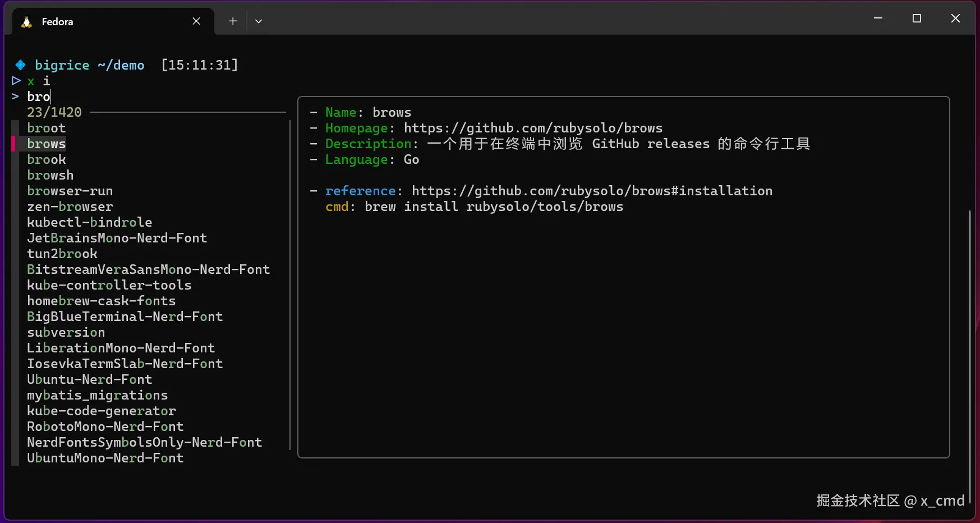980x523 pixels.
Task: Minimize the terminal window
Action: pos(878,19)
